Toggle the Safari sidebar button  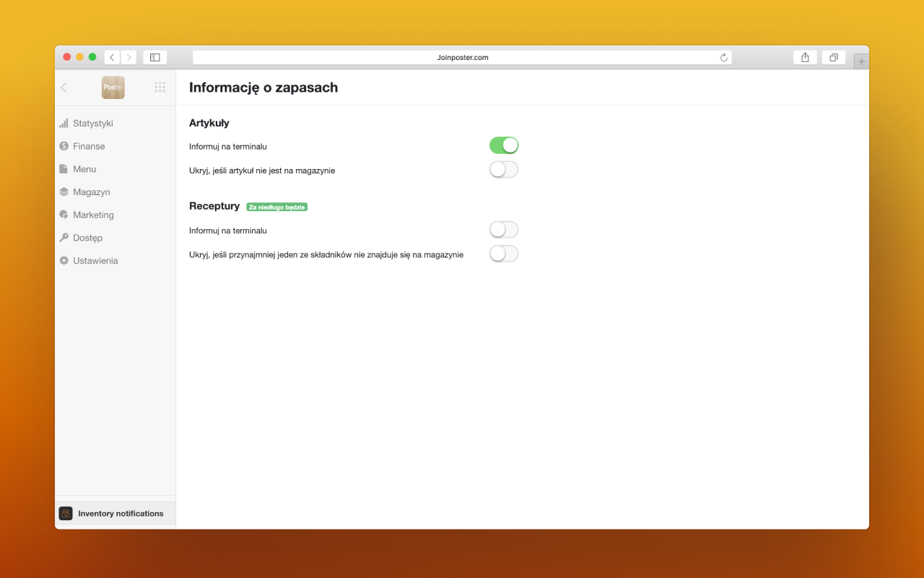[154, 57]
